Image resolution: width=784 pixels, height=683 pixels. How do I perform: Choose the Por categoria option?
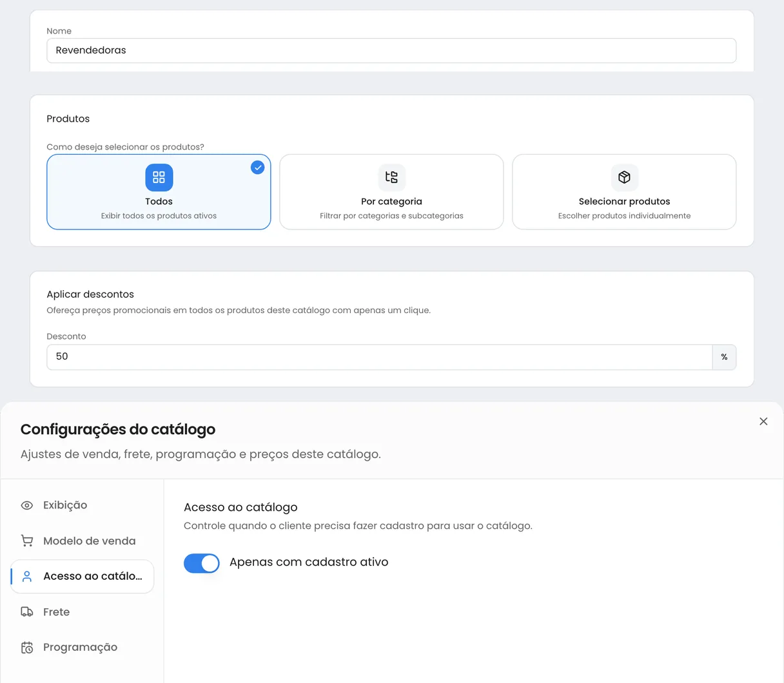click(x=391, y=192)
